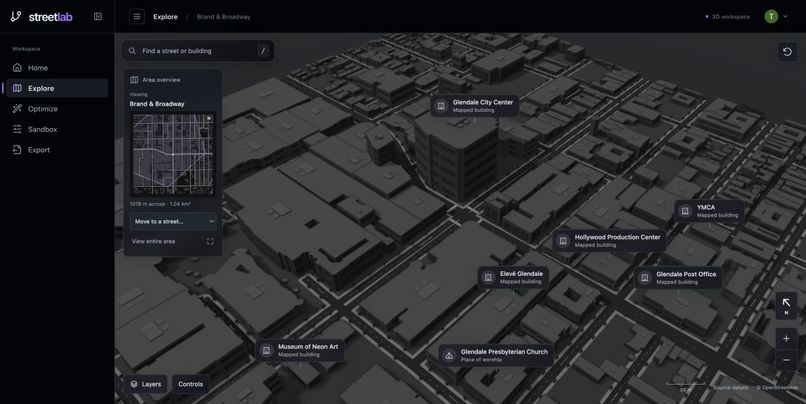Open the Sandbox section
This screenshot has height=404, width=806.
tap(57, 129)
